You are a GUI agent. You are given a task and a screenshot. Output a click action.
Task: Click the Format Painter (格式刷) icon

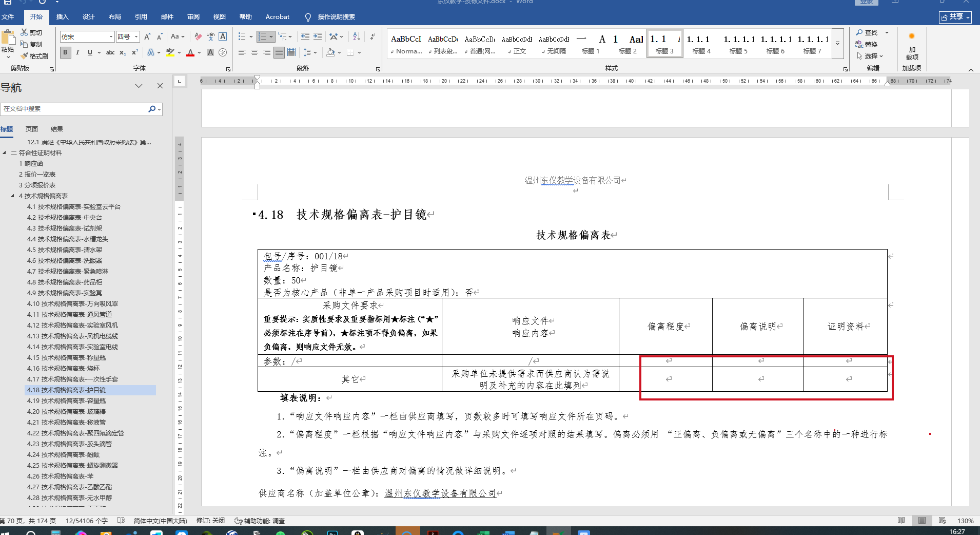pyautogui.click(x=24, y=56)
